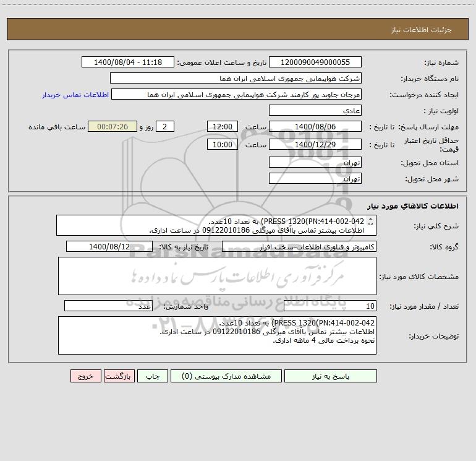Click the چاپ print button
Screen dimensions: 476x461
153,376
